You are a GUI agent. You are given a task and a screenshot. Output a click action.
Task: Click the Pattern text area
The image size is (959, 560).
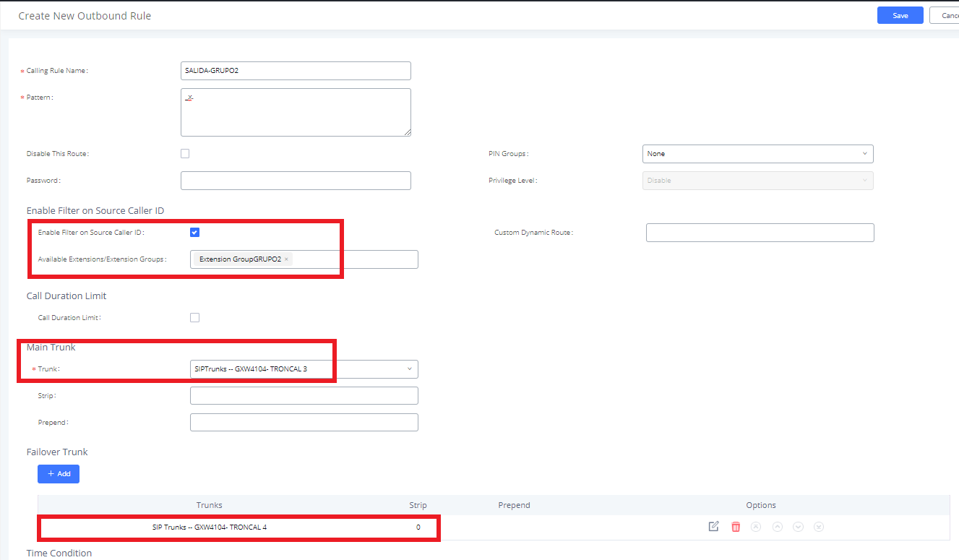[x=296, y=112]
